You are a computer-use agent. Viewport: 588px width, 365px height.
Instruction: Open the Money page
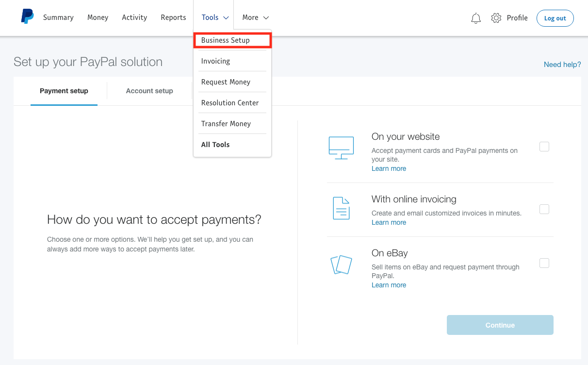click(x=98, y=17)
